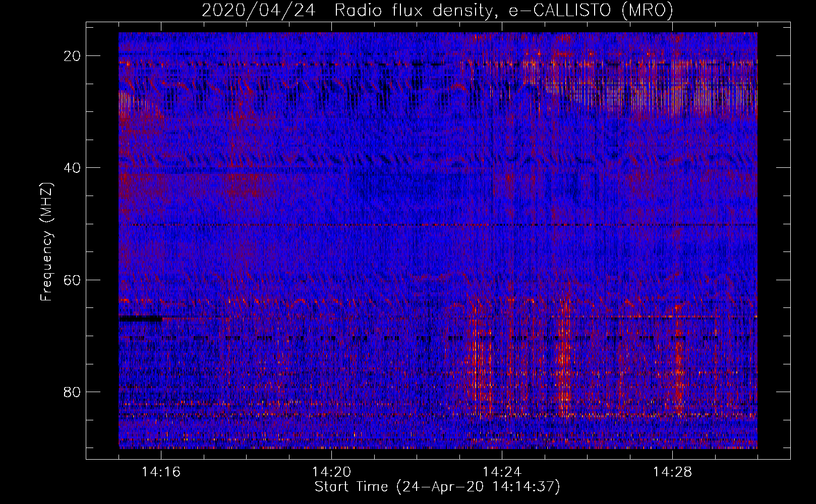
Task: Click the black dropout bar near 67 MHz
Action: 141,319
